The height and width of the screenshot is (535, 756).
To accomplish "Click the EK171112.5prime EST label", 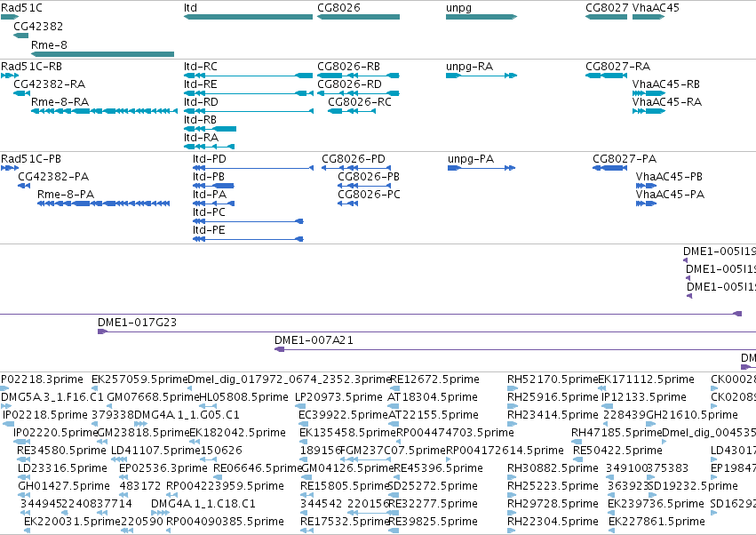I will (x=646, y=379).
